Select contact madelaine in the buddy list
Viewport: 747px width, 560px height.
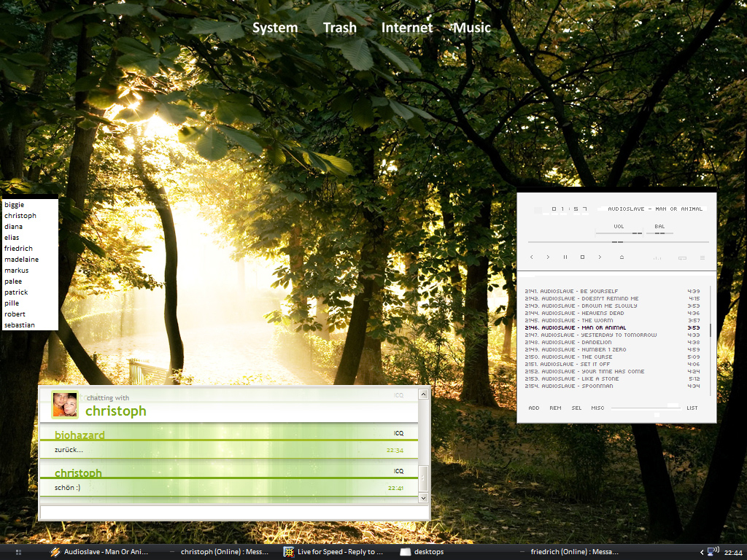(x=30, y=260)
